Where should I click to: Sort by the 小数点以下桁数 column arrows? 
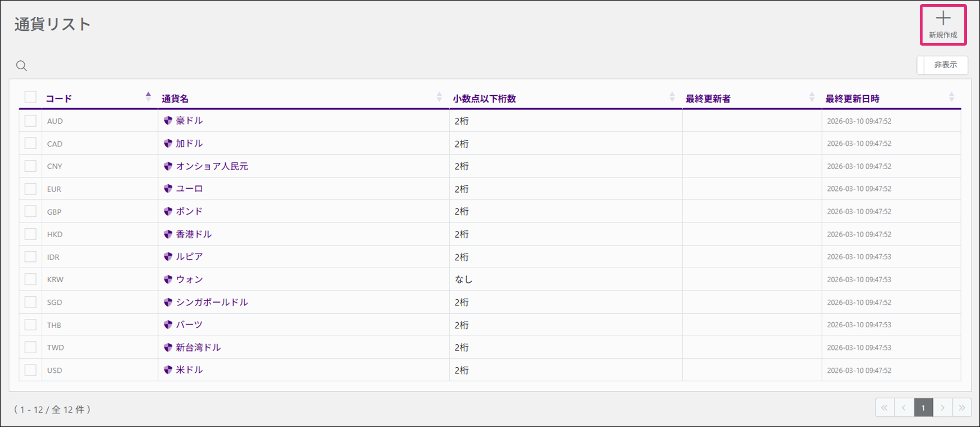[672, 97]
